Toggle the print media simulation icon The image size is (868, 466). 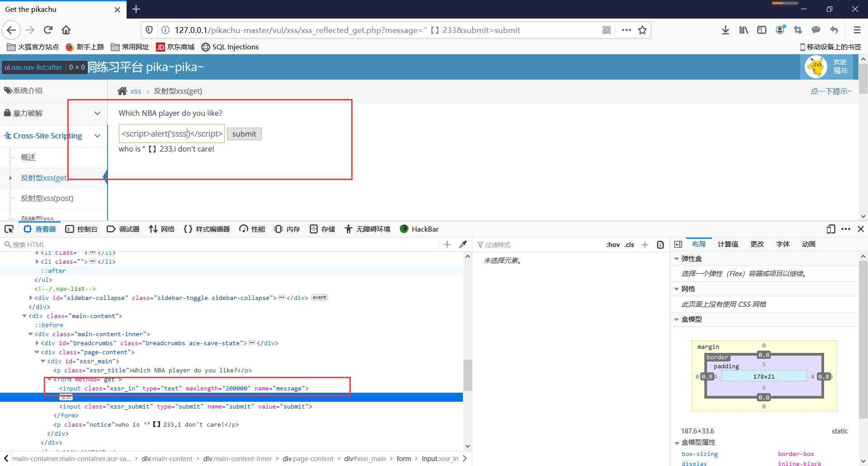click(x=660, y=245)
